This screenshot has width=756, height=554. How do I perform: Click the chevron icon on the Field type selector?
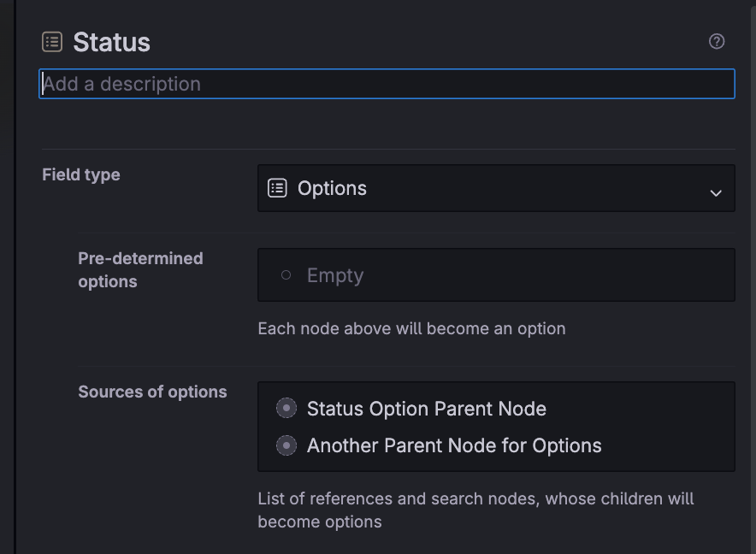(717, 192)
